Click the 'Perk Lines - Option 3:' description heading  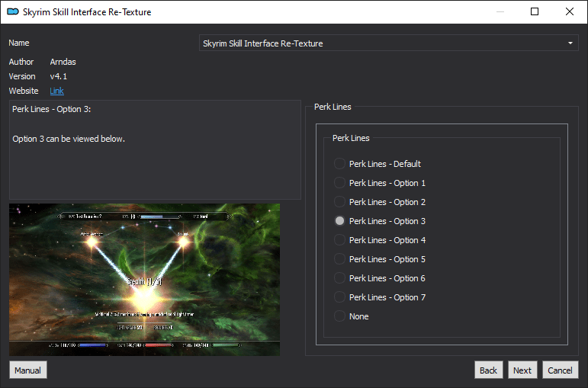click(x=51, y=109)
